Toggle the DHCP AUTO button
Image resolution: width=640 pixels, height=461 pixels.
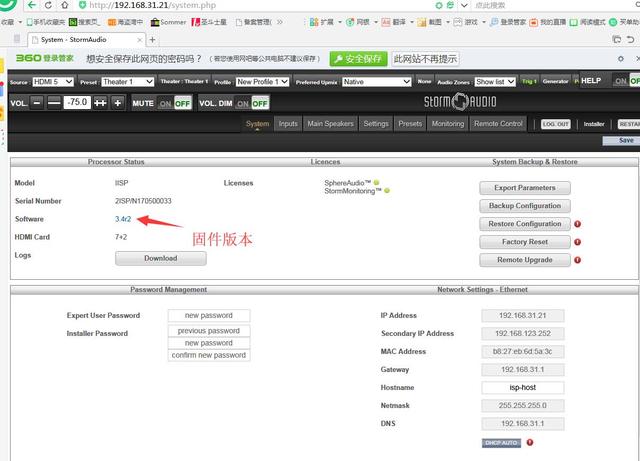(x=501, y=442)
